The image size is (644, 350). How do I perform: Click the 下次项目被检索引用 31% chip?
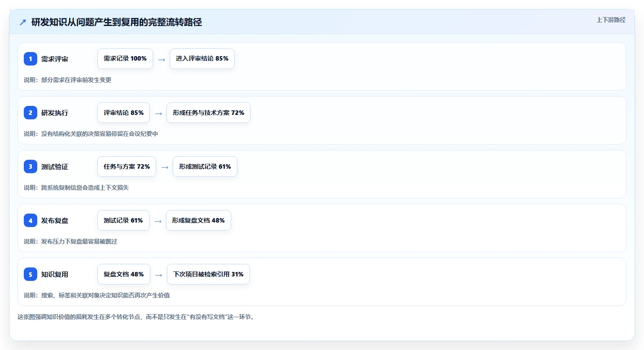[x=208, y=274]
